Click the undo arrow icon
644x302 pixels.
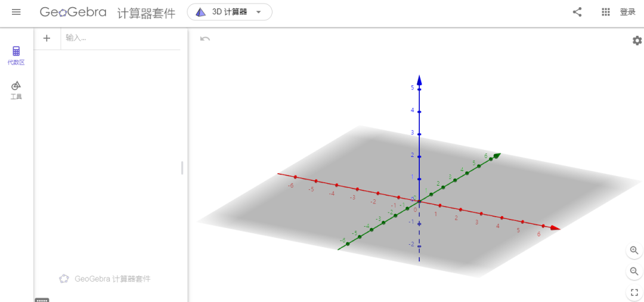click(205, 39)
